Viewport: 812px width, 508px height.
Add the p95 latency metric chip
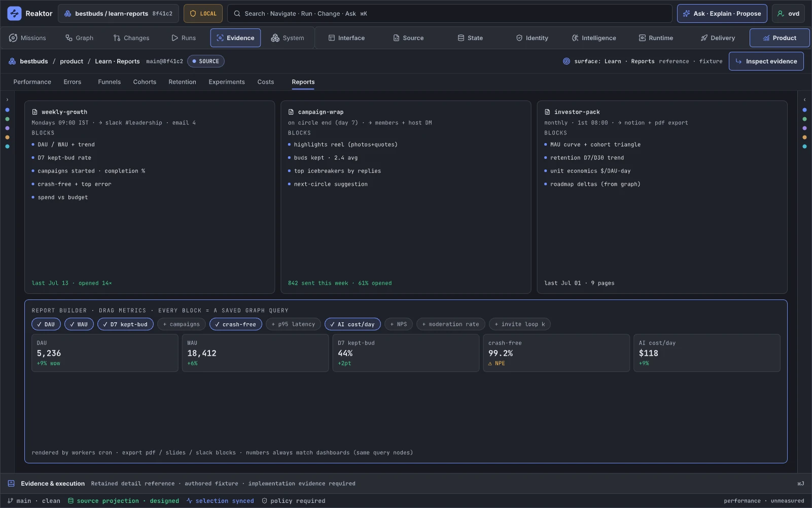point(293,324)
